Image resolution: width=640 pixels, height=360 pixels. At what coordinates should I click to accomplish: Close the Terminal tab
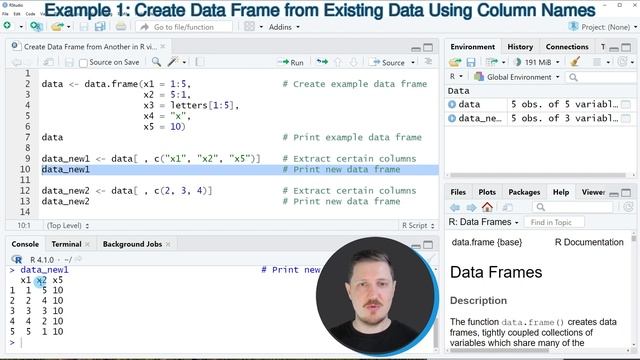87,244
